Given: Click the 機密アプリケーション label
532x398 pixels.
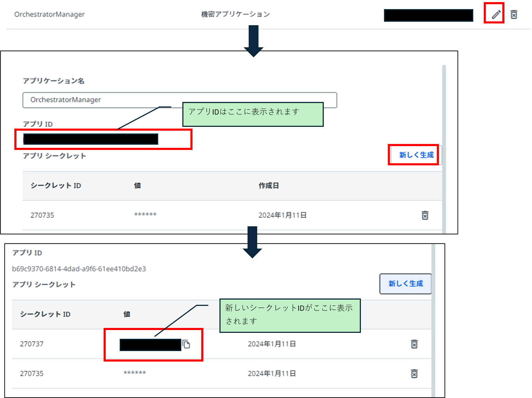Looking at the screenshot, I should click(x=235, y=14).
